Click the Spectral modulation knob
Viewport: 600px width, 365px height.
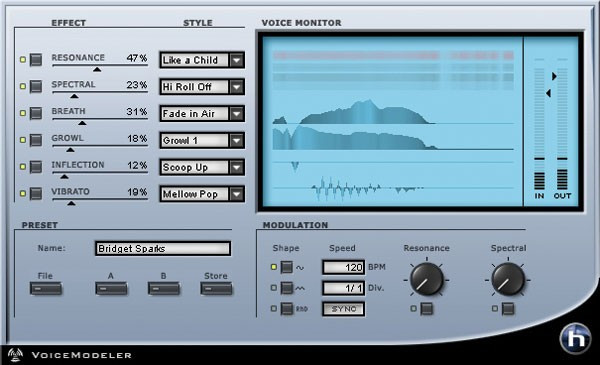[x=508, y=279]
